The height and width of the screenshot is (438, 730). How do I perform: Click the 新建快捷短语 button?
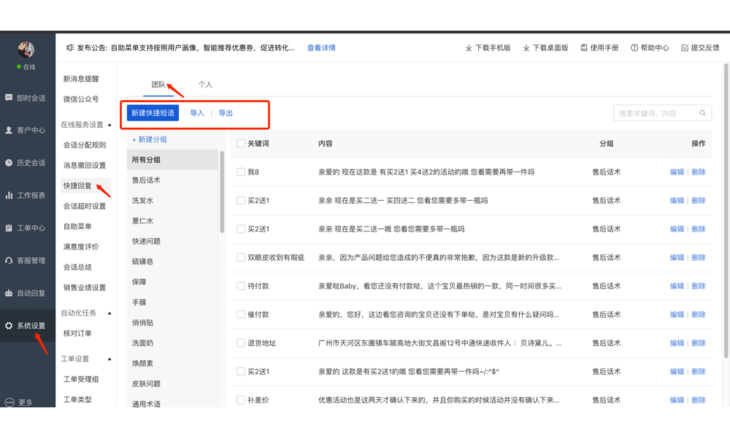[x=153, y=113]
